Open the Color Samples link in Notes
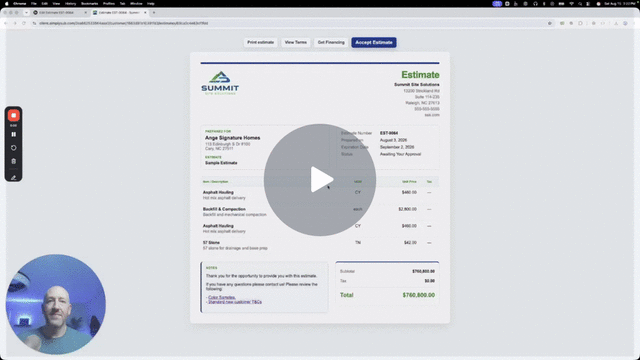640x360 pixels. point(222,297)
